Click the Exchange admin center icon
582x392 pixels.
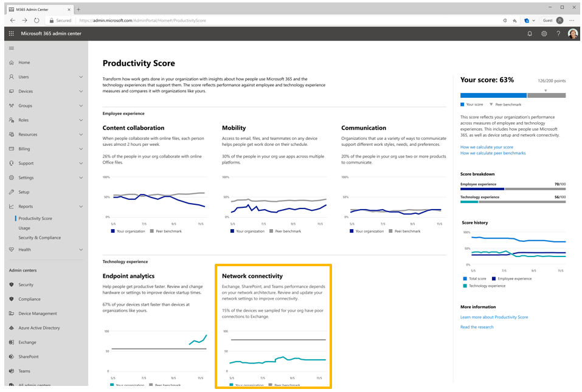tap(12, 342)
